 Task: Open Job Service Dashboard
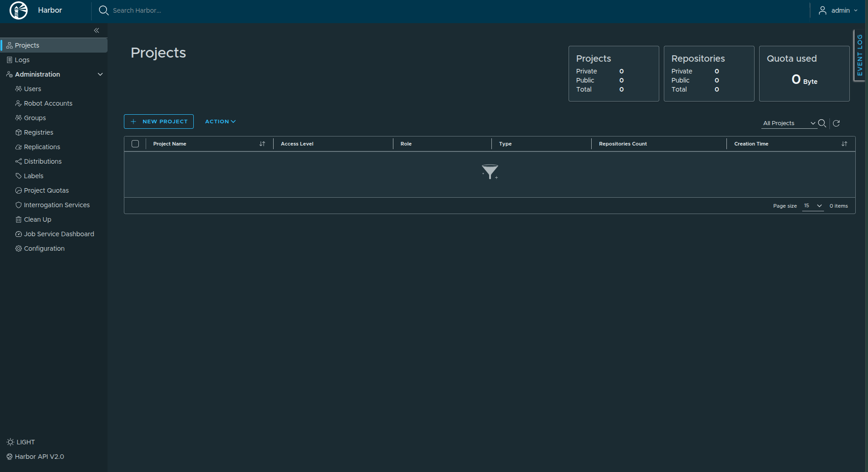point(54,234)
